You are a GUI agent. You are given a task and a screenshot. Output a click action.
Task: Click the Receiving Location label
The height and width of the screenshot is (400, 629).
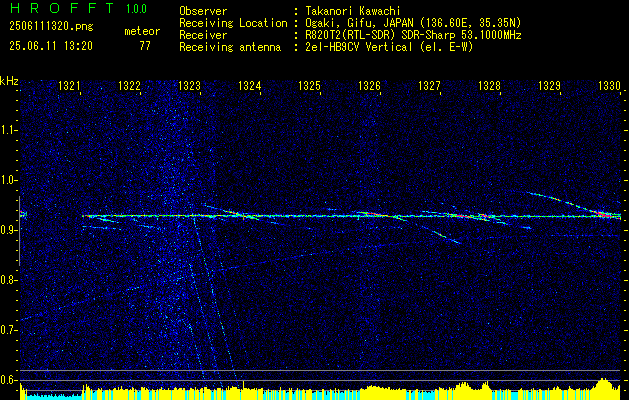click(233, 23)
